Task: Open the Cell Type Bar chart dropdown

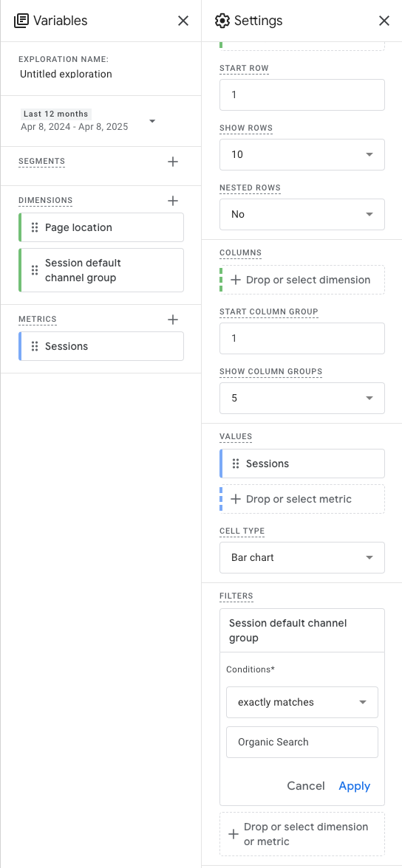Action: click(302, 557)
